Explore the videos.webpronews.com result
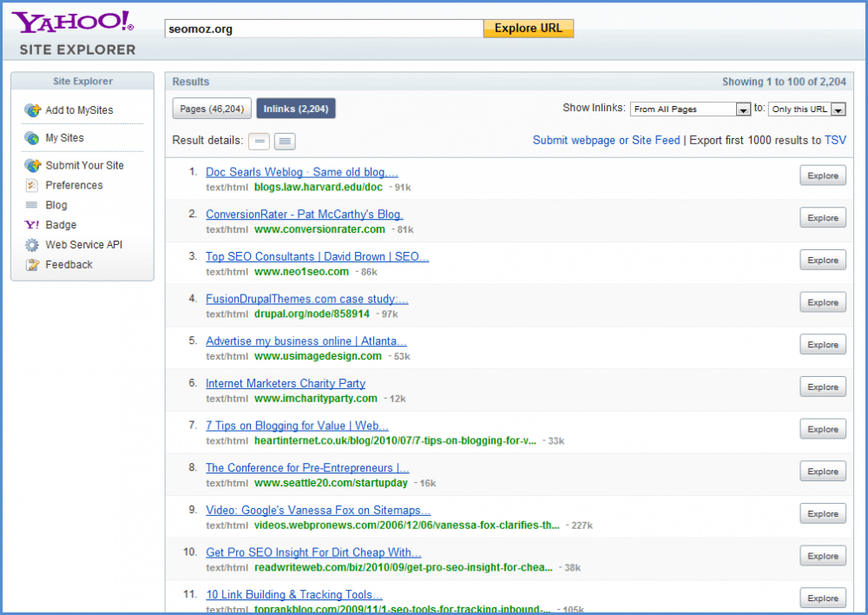The height and width of the screenshot is (615, 868). coord(823,513)
